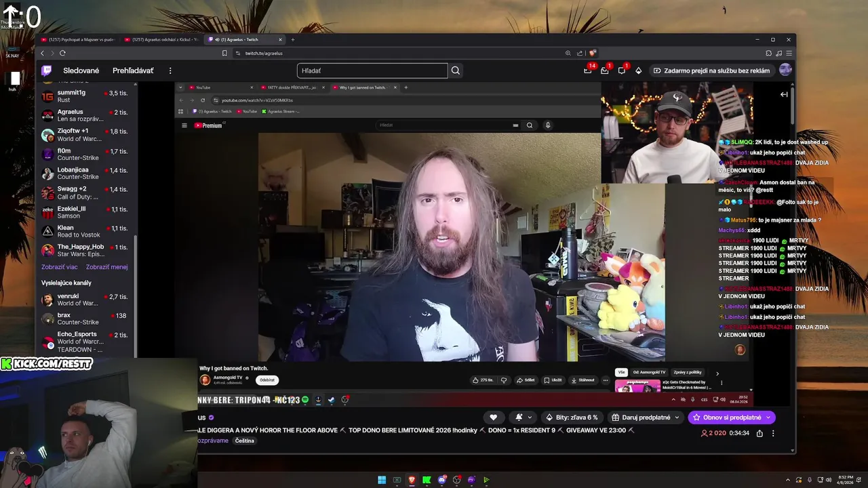Open Swagg +2 channel in sidebar

[87, 192]
